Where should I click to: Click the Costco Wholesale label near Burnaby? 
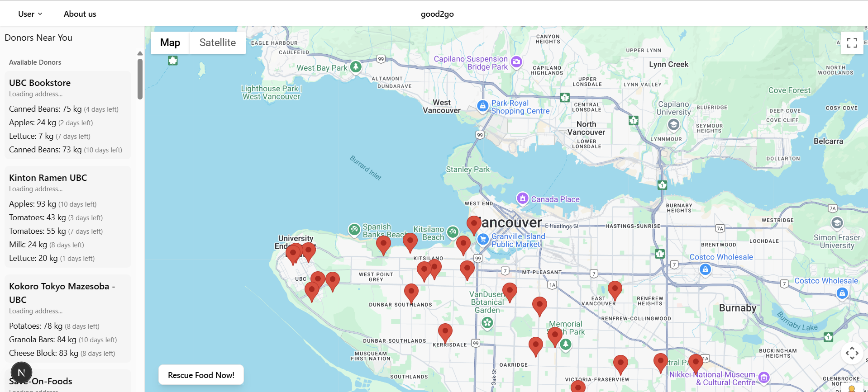tap(826, 281)
